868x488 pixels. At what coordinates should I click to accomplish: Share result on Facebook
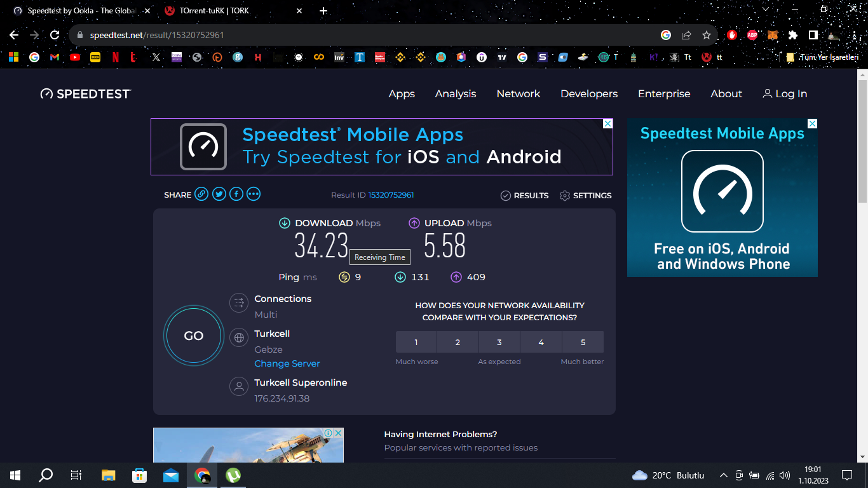click(x=236, y=194)
